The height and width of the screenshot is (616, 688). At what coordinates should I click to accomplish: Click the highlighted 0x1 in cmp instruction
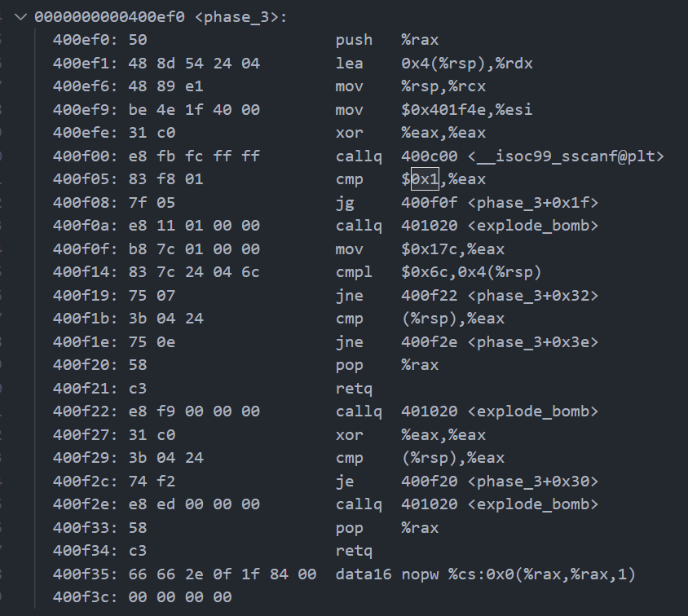click(x=425, y=179)
